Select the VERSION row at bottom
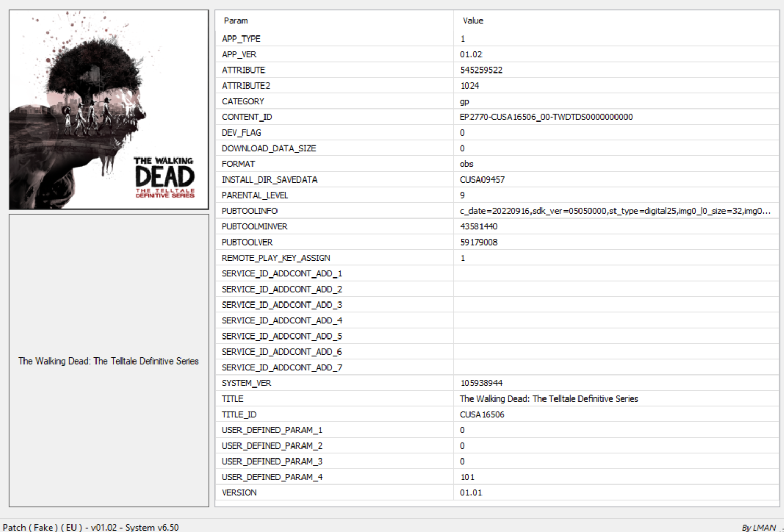 pos(239,492)
